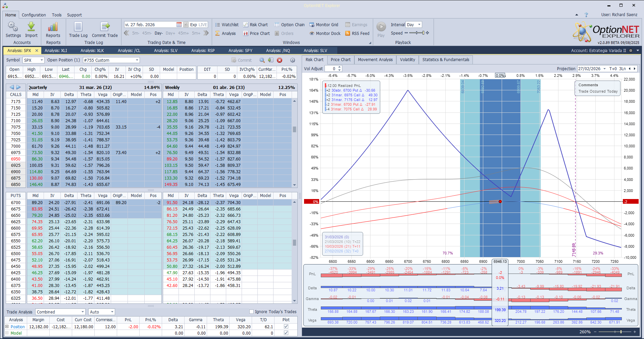Click the Exp button in the date toolbar
Viewport: 644px width, 339px height.
click(194, 25)
